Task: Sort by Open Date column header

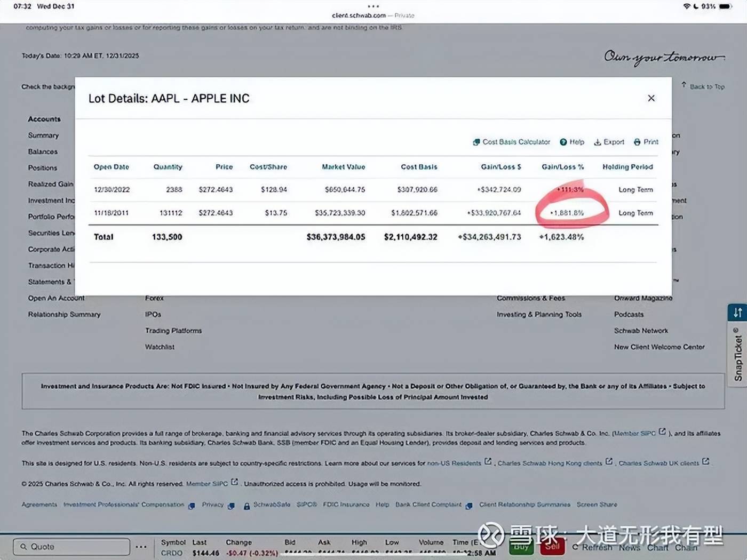Action: [111, 167]
